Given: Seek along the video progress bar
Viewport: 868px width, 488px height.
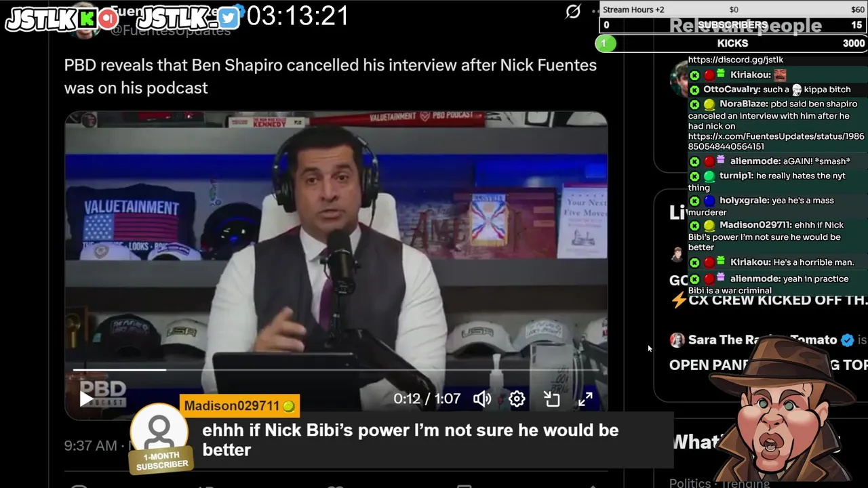Looking at the screenshot, I should (x=336, y=370).
